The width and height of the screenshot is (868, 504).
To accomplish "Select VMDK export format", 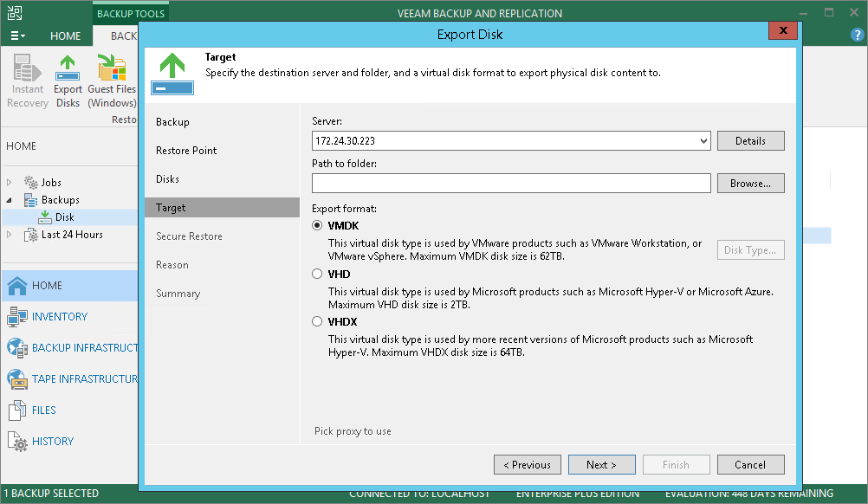I will coord(317,226).
